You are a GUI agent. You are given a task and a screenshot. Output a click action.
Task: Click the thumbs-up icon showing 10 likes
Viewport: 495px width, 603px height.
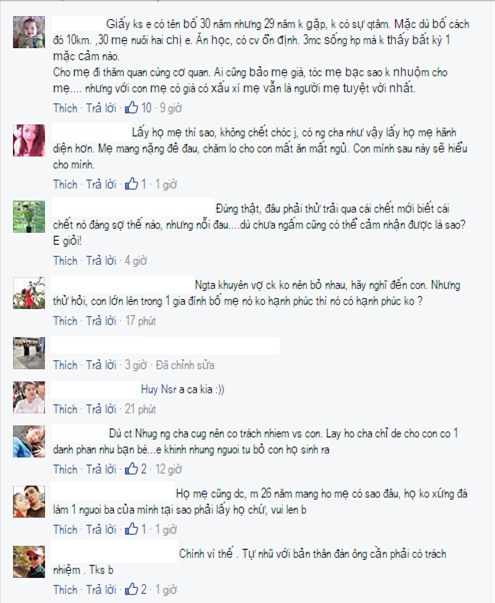click(131, 108)
